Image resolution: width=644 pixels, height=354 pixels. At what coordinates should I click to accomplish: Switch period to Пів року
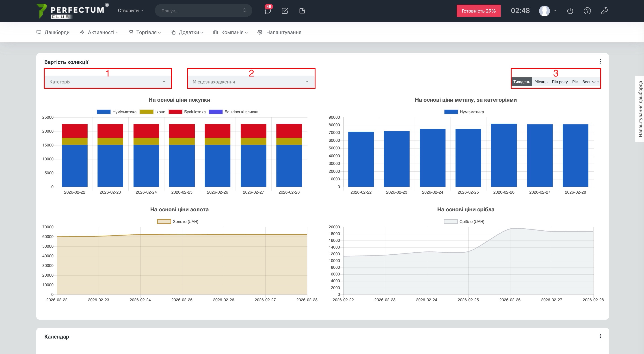tap(560, 82)
